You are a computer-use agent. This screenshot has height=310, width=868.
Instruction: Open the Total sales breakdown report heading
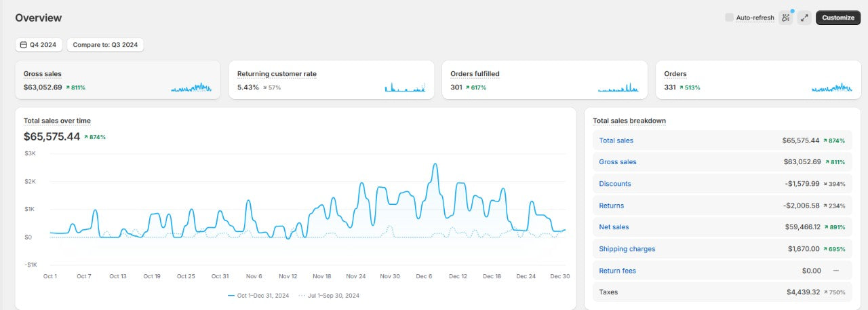tap(629, 121)
